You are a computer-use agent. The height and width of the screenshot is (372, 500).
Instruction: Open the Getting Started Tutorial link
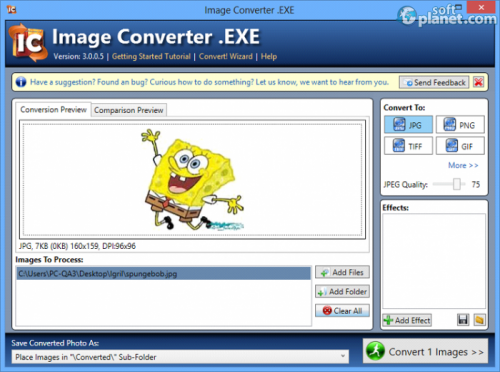coord(151,56)
